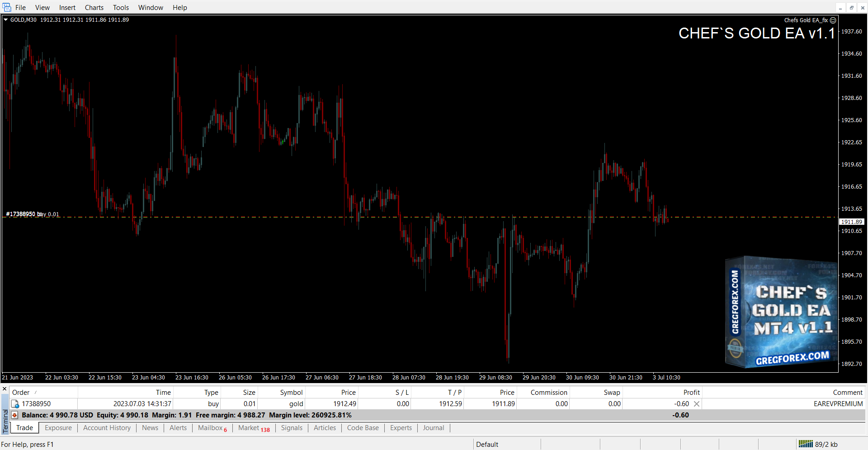
Task: Switch to the Experts tab
Action: click(401, 428)
